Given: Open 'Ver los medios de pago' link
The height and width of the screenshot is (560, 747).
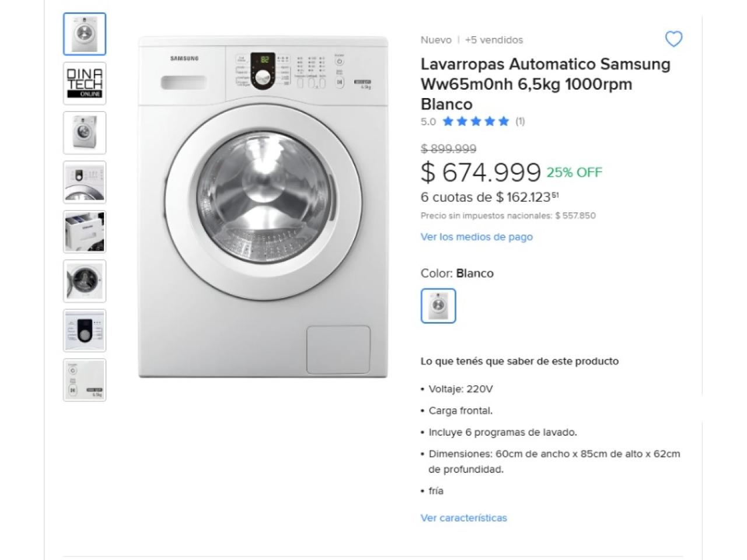Looking at the screenshot, I should (476, 237).
